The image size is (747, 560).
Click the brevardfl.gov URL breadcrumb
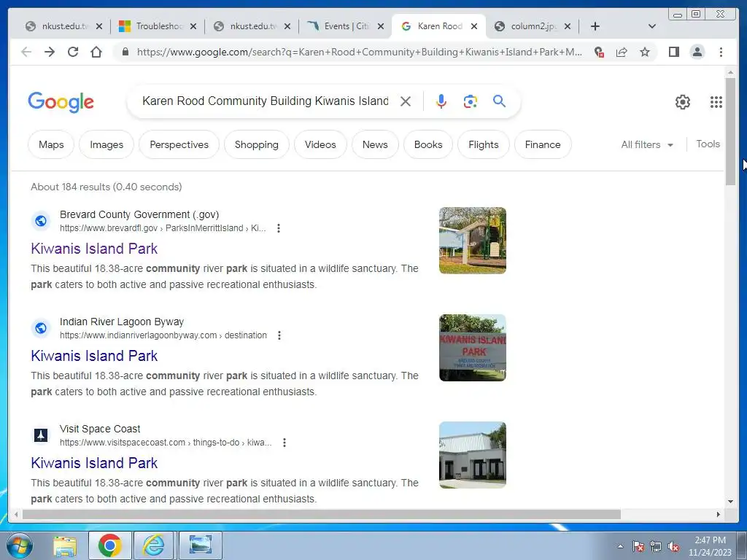pyautogui.click(x=163, y=228)
